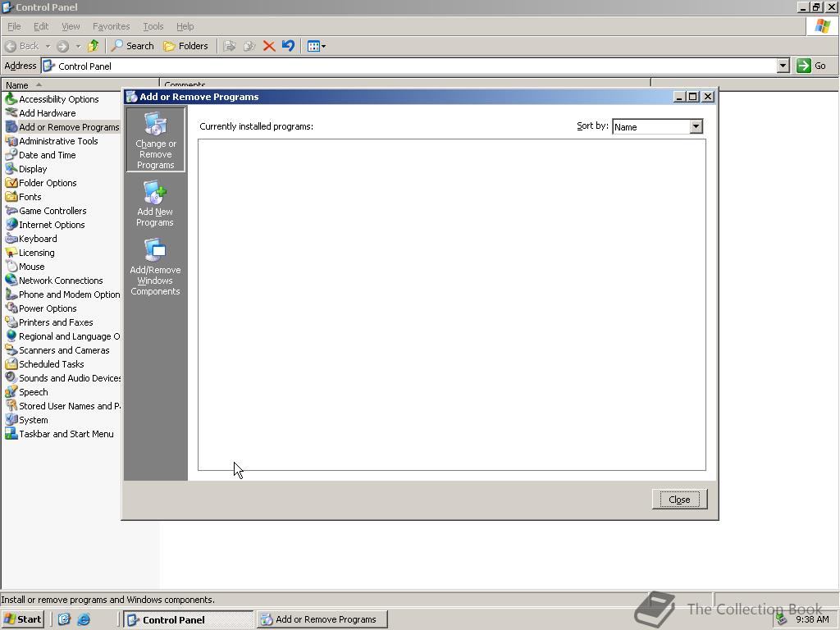This screenshot has height=630, width=840.
Task: Select the Display control panel icon
Action: [11, 168]
